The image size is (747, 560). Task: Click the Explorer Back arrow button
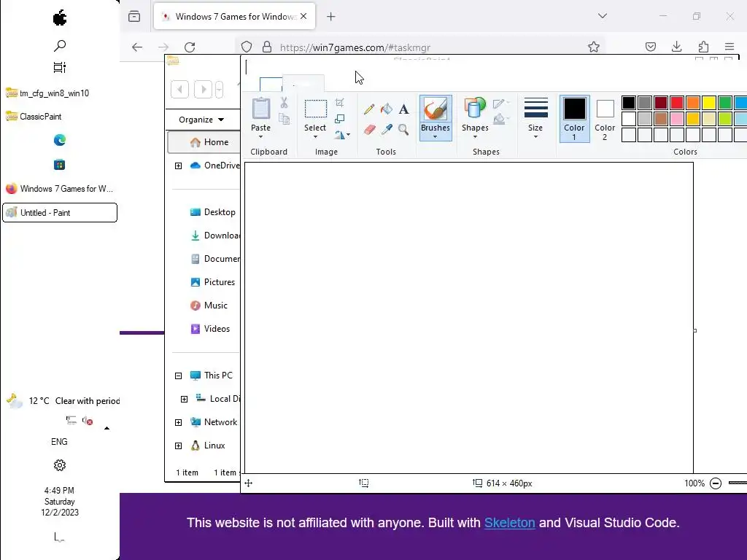pyautogui.click(x=179, y=89)
